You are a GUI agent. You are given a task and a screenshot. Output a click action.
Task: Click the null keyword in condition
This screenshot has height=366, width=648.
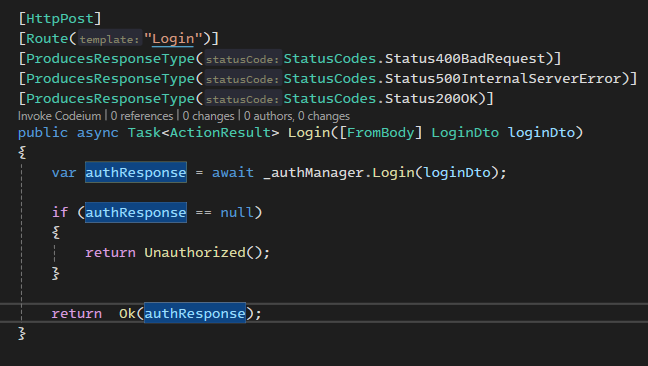[x=237, y=212]
